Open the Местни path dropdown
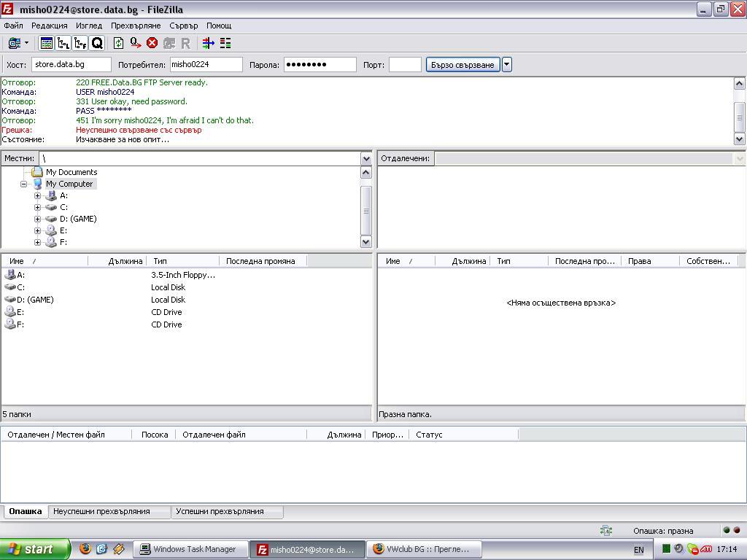Viewport: 747px width, 560px height. tap(366, 158)
